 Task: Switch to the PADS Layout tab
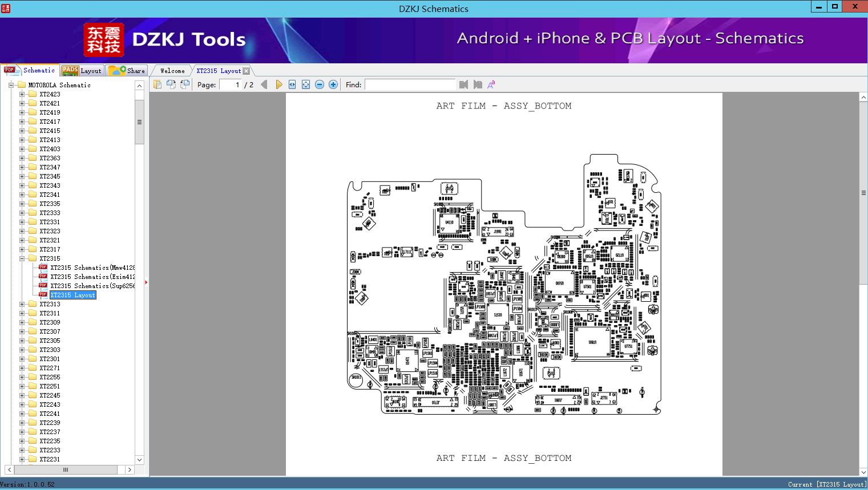coord(82,71)
